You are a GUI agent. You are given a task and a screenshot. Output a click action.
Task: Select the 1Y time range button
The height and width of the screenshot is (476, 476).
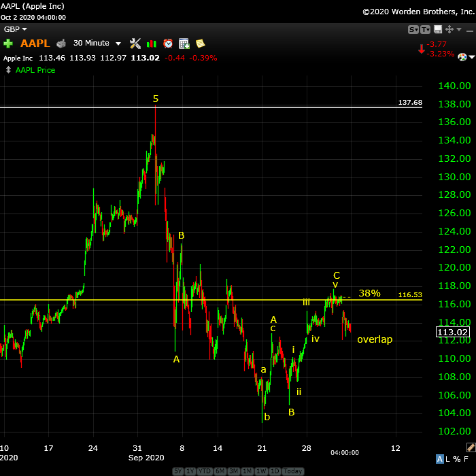[x=190, y=471]
